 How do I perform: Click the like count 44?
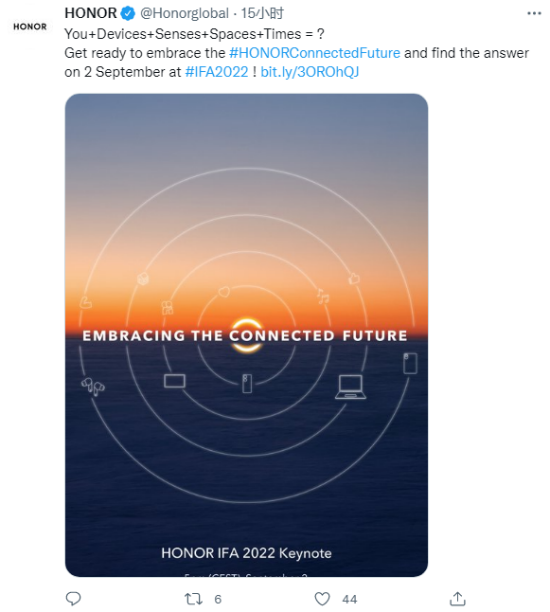pos(349,599)
